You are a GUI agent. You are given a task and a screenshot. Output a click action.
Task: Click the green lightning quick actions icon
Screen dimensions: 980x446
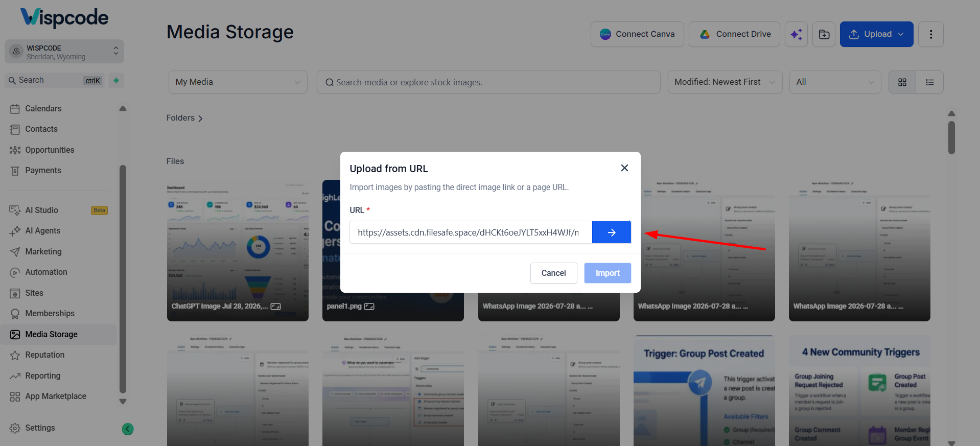(x=116, y=80)
